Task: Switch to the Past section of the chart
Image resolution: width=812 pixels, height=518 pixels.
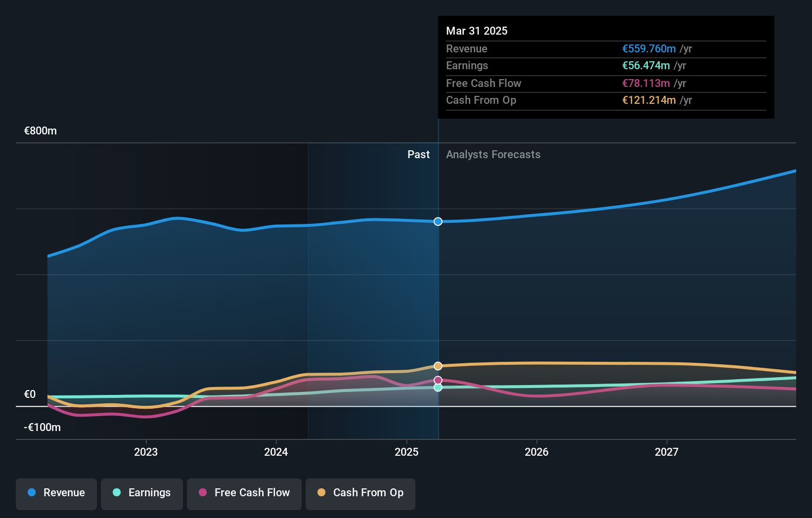Action: [418, 154]
